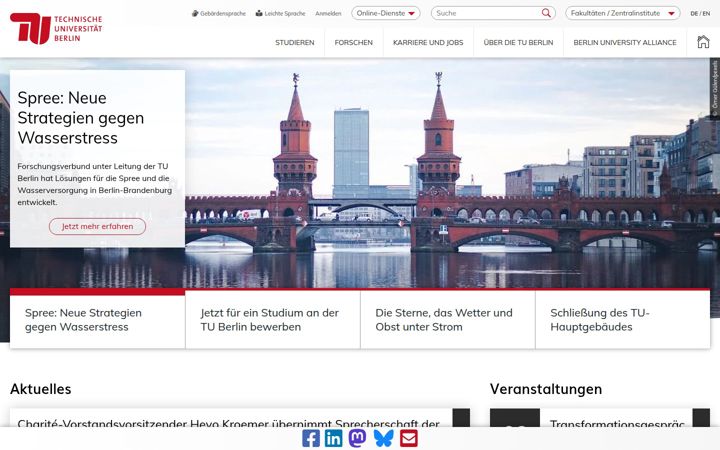Share page via email envelope icon
This screenshot has height=450, width=720.
(409, 439)
